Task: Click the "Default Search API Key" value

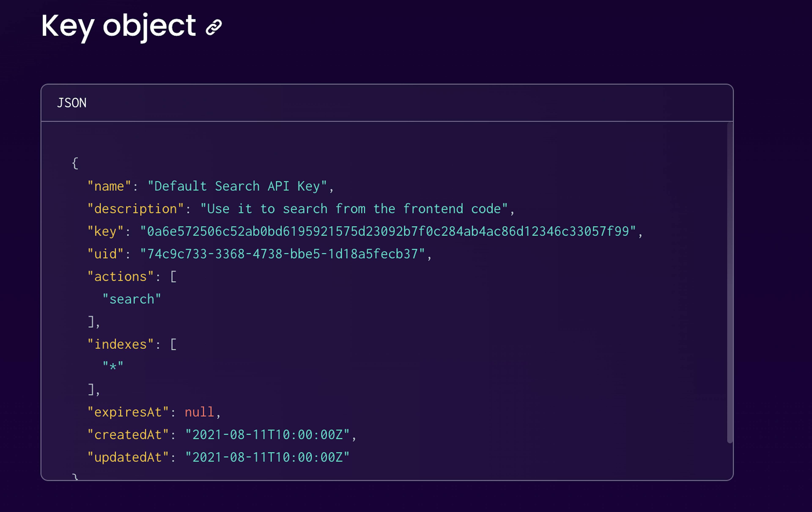Action: 237,186
